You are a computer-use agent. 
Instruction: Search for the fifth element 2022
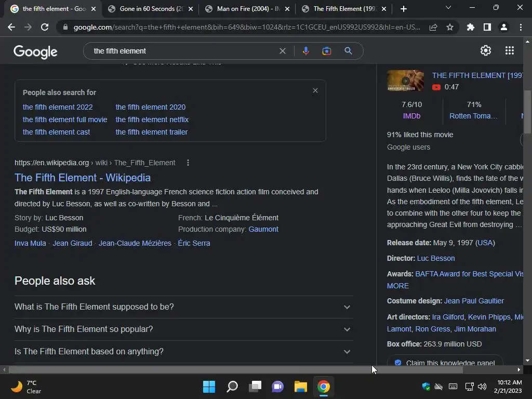click(58, 107)
